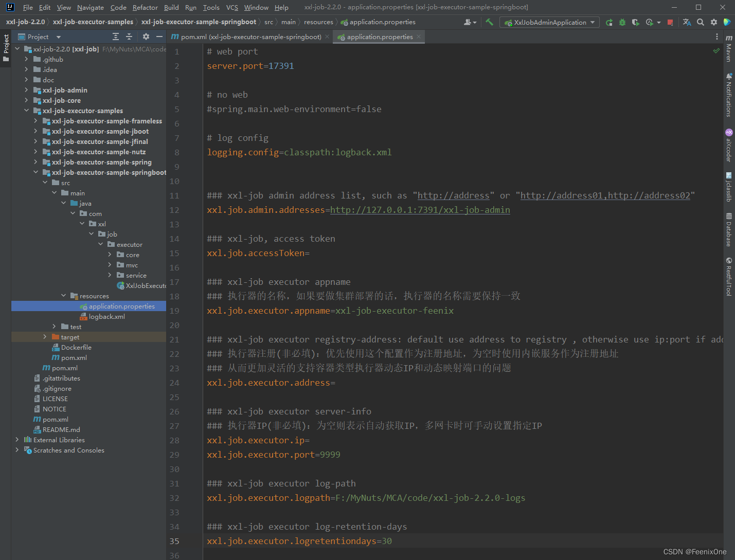Close the application.properties editor tab
The height and width of the screenshot is (560, 735).
click(419, 37)
